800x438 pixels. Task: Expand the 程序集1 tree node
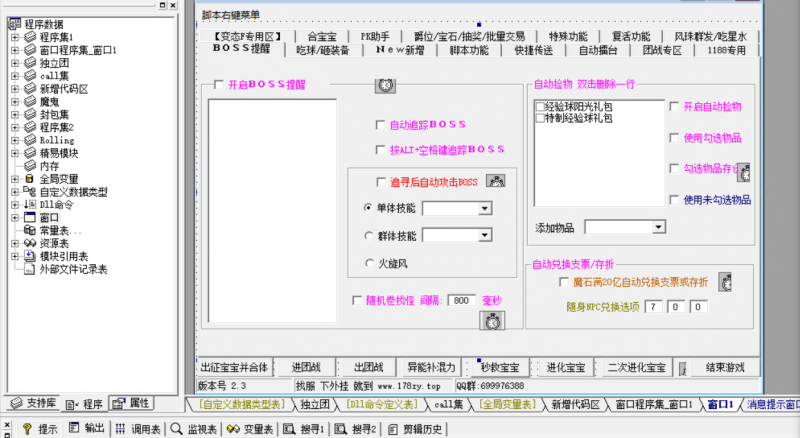coord(15,37)
